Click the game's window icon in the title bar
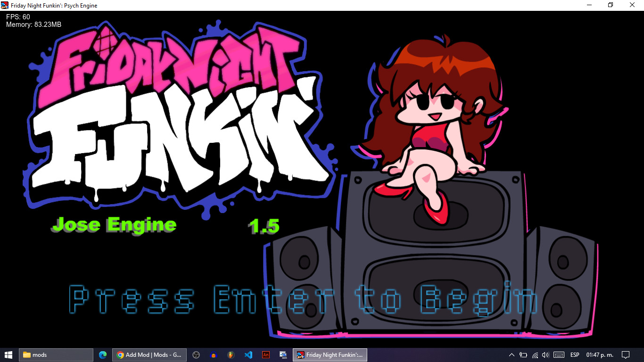Screen dimensions: 644x362 (x=5, y=5)
